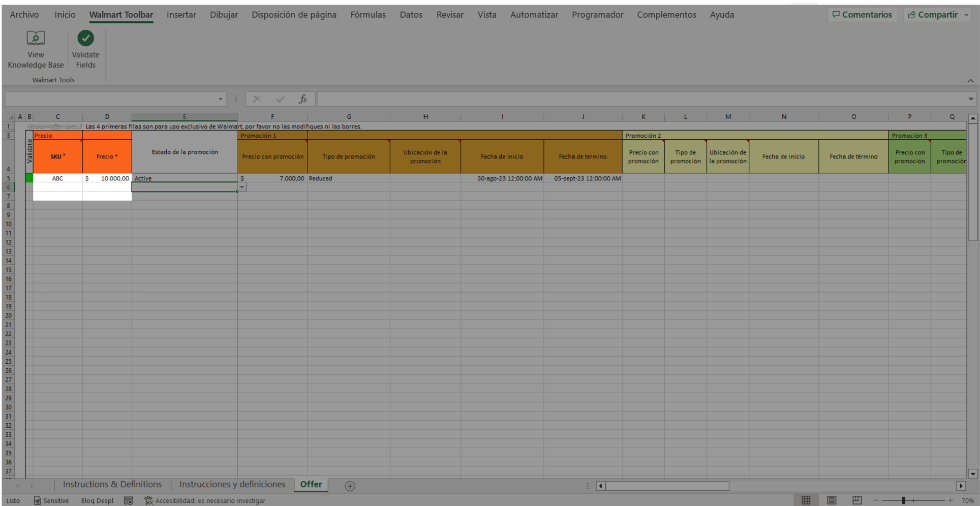The width and height of the screenshot is (980, 506).
Task: Switch to Page Break Preview icon
Action: pos(857,500)
